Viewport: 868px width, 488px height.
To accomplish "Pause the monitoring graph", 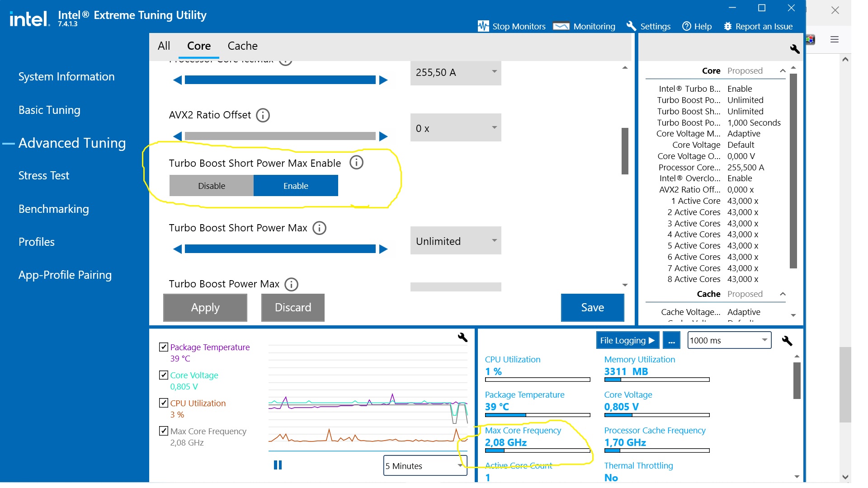I will (278, 465).
